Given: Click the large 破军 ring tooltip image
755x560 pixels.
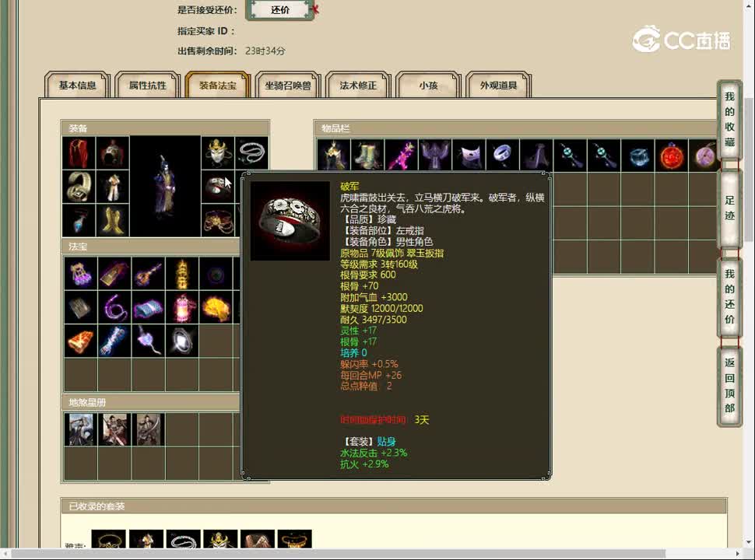Looking at the screenshot, I should point(290,221).
